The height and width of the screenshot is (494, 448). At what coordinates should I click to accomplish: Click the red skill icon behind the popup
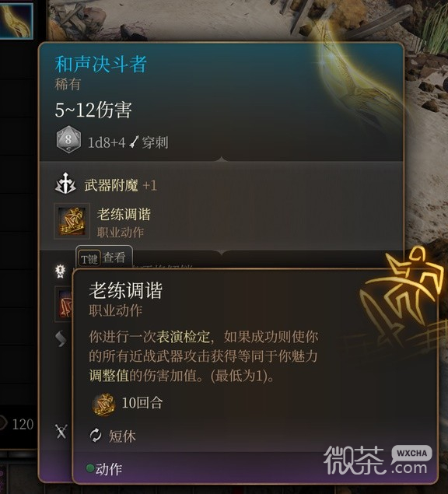coord(65,303)
